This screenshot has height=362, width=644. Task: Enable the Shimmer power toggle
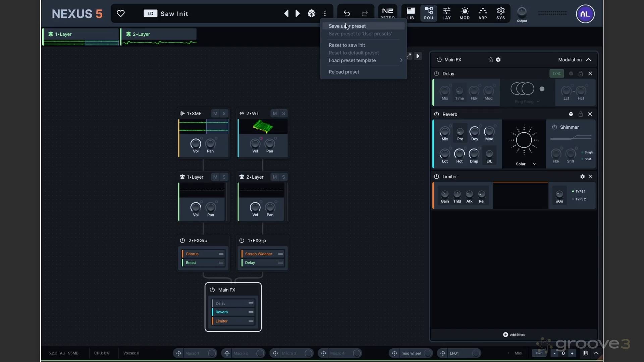[x=554, y=127]
